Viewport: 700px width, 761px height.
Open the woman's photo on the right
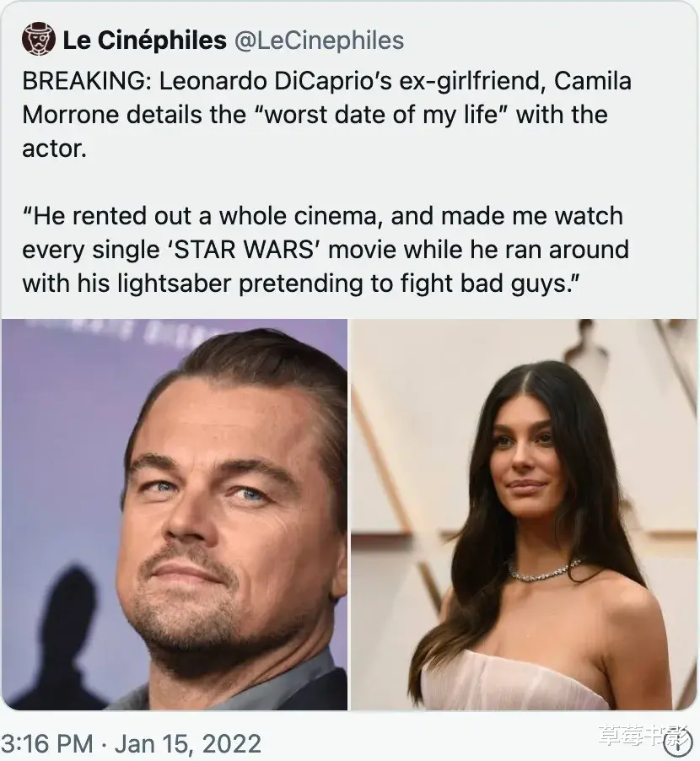click(x=524, y=515)
